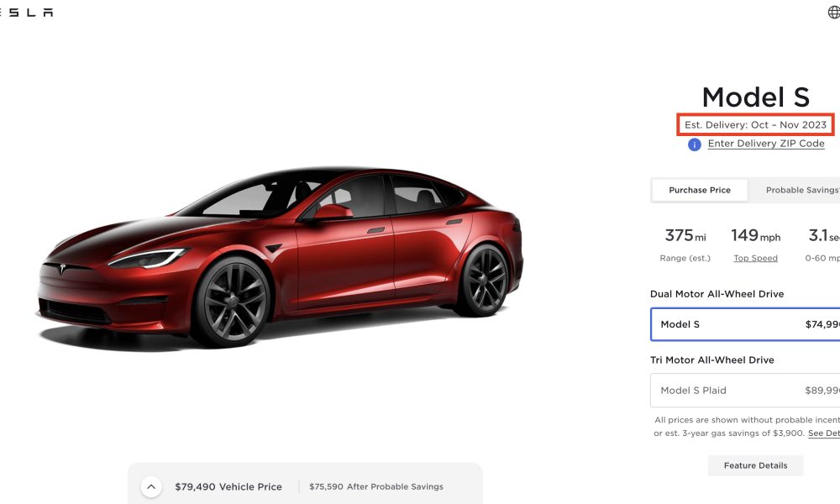Screen dimensions: 840x504
Task: Click the 3.1 sec 0-60 mph stat
Action: [824, 244]
